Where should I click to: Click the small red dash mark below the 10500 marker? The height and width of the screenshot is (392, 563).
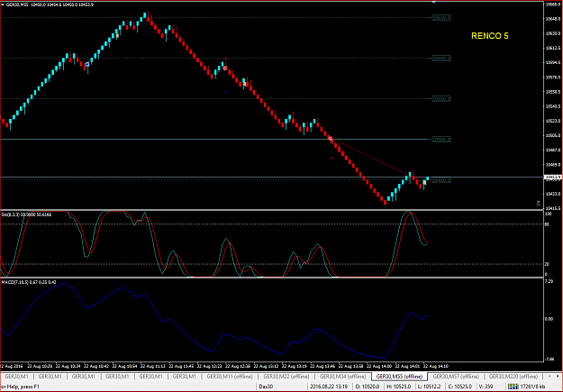tap(331, 158)
